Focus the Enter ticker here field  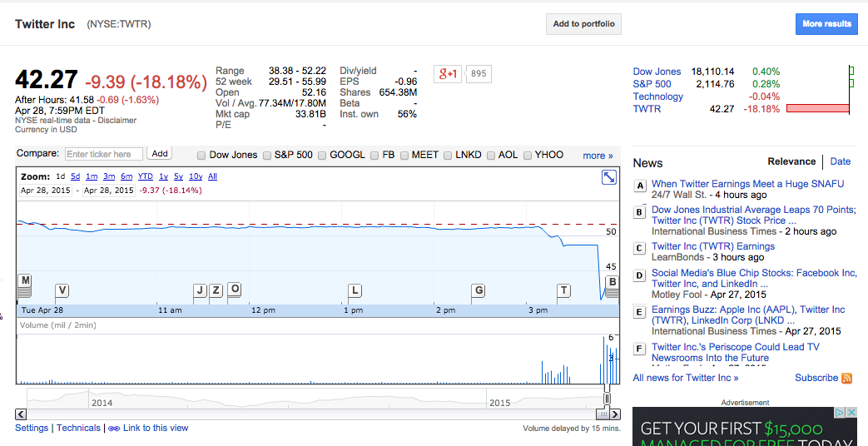tap(104, 154)
